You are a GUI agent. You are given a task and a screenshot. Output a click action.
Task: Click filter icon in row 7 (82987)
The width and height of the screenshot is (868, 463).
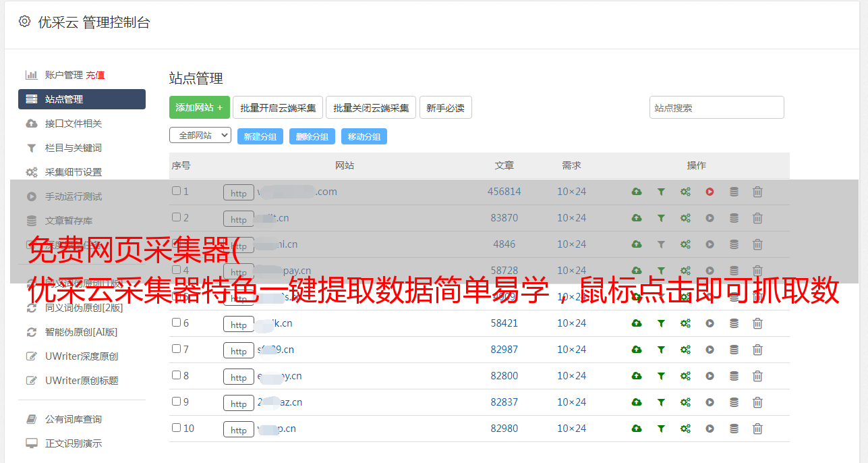(661, 350)
